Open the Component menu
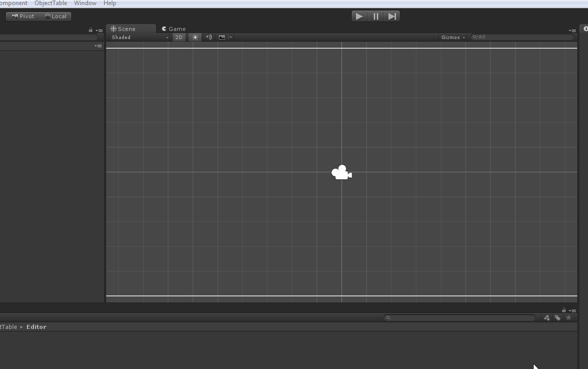 [x=13, y=3]
